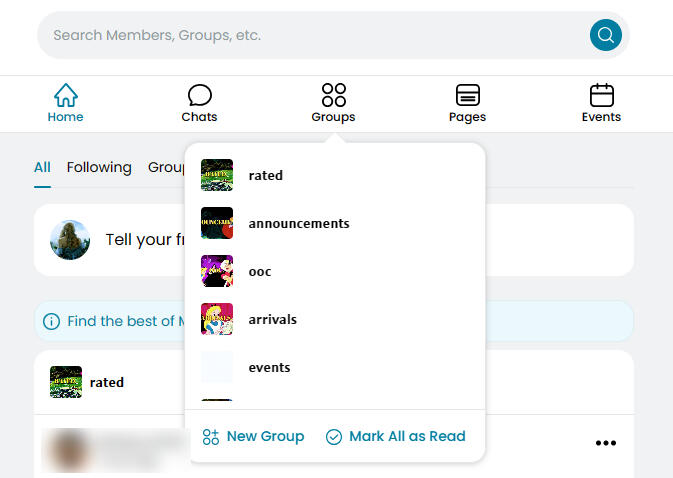673x478 pixels.
Task: Open three-dot post options menu
Action: coord(605,443)
